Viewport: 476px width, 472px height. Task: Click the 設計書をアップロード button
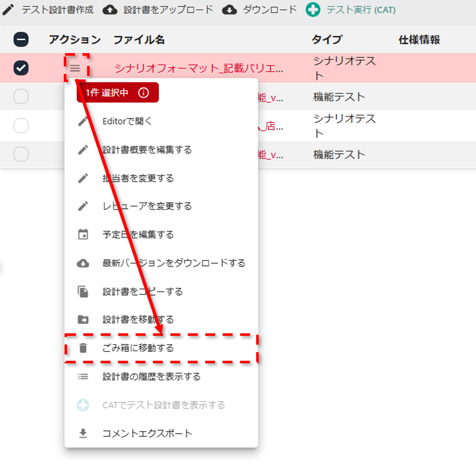tap(158, 10)
